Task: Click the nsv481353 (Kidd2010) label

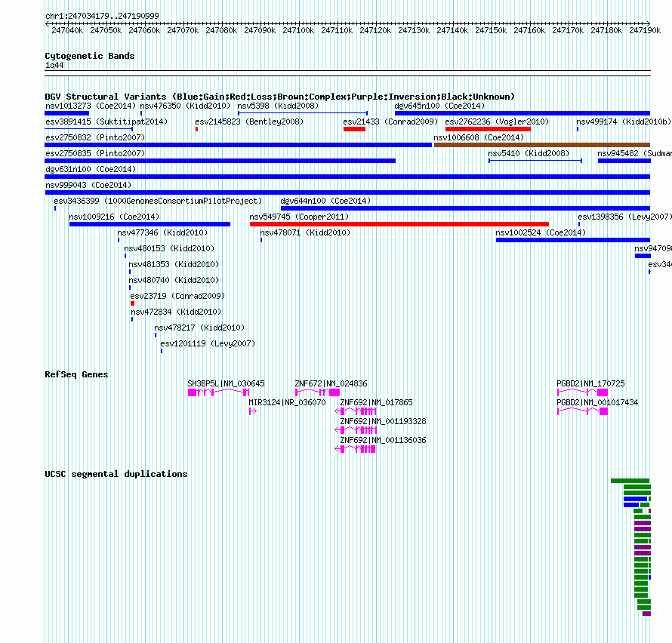Action: (x=174, y=264)
